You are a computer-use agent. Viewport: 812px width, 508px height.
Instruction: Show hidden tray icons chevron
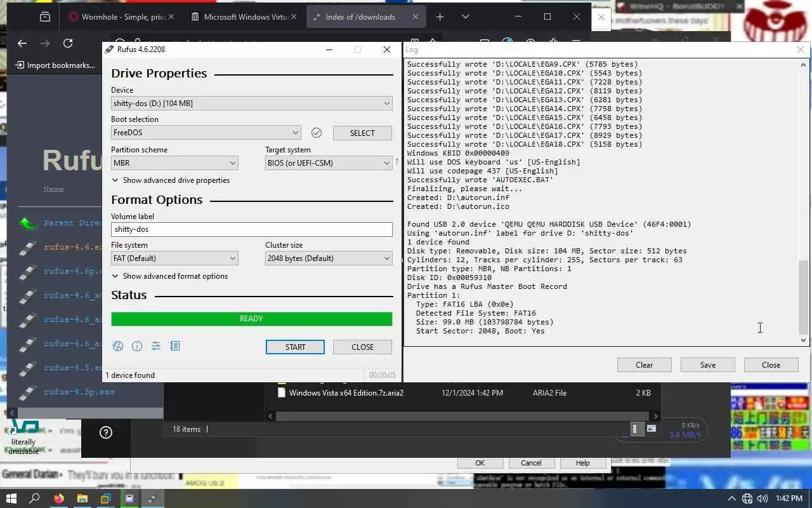click(731, 498)
